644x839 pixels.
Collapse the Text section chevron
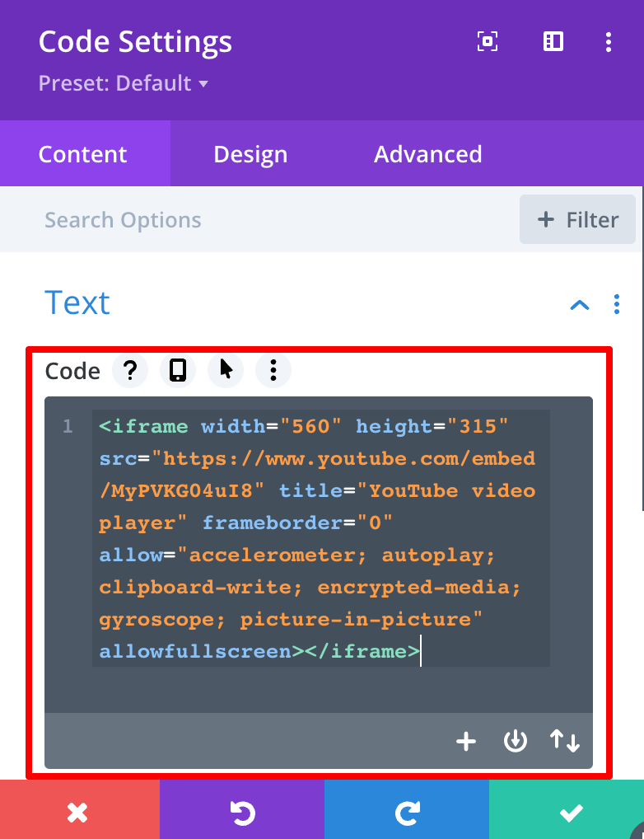click(580, 305)
